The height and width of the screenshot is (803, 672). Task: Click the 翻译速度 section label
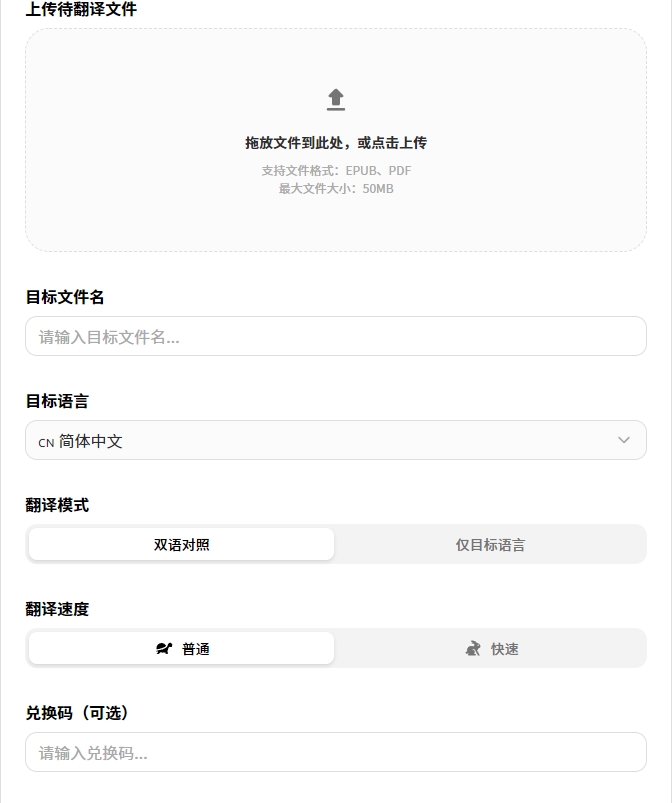coord(57,609)
